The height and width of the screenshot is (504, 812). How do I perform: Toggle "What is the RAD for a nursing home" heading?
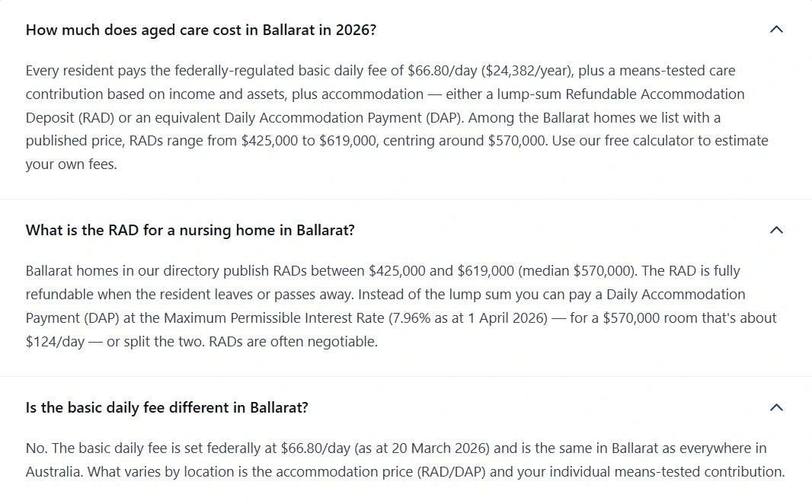click(x=190, y=230)
